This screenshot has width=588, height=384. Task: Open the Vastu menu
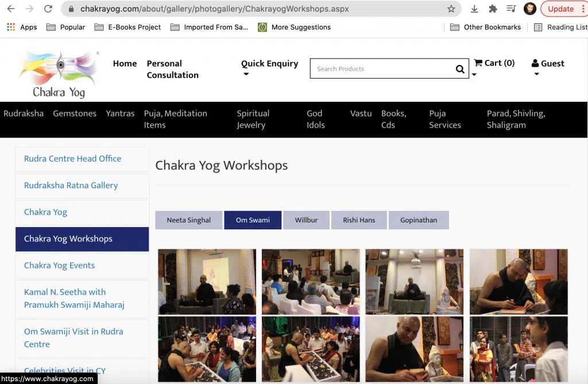click(x=361, y=113)
